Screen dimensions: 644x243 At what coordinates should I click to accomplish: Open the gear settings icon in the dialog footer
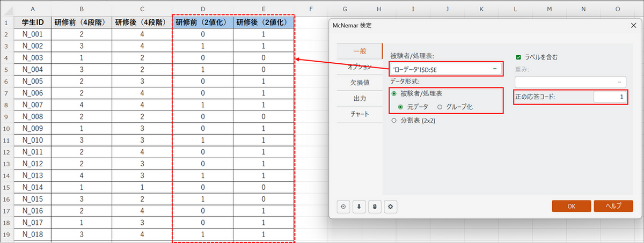click(x=390, y=207)
